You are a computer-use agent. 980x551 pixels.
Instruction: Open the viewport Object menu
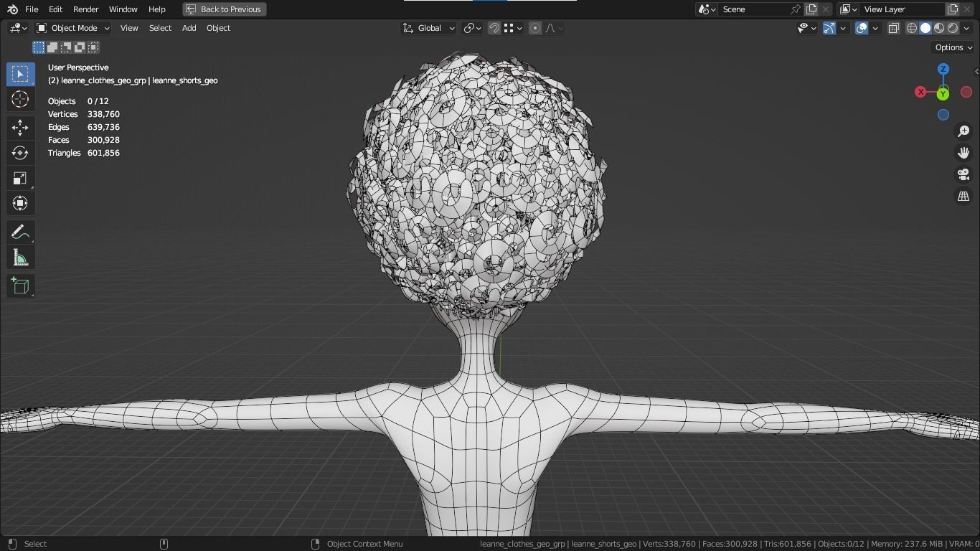click(x=218, y=28)
